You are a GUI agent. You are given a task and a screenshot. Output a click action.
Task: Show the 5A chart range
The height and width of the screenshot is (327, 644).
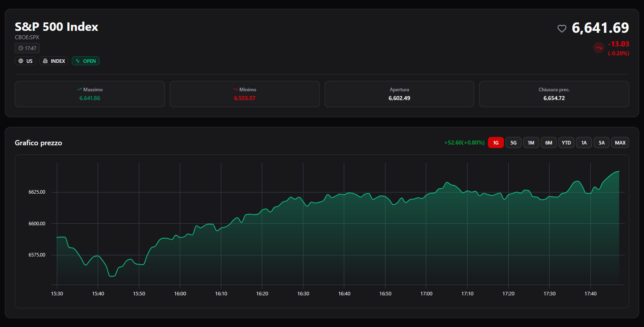(x=602, y=143)
